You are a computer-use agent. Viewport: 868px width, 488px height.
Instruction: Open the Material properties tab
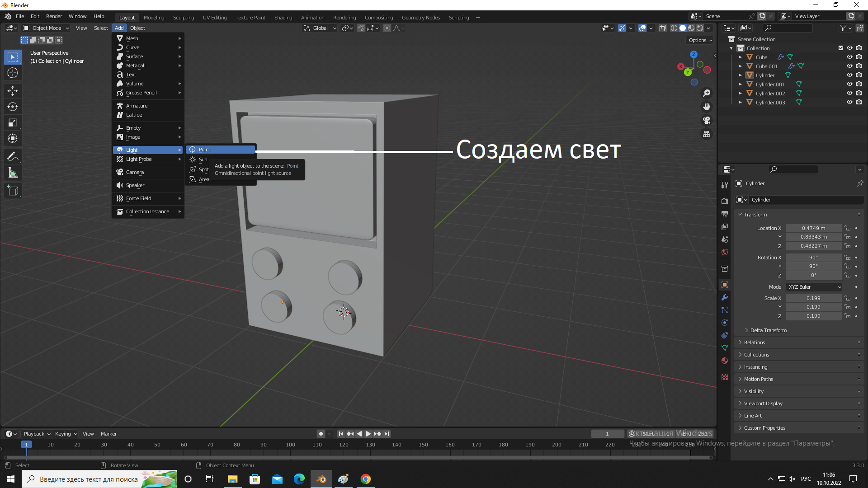(725, 361)
